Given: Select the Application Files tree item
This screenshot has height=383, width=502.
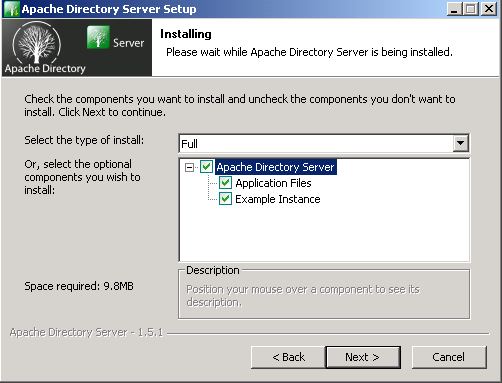Looking at the screenshot, I should pyautogui.click(x=273, y=183).
